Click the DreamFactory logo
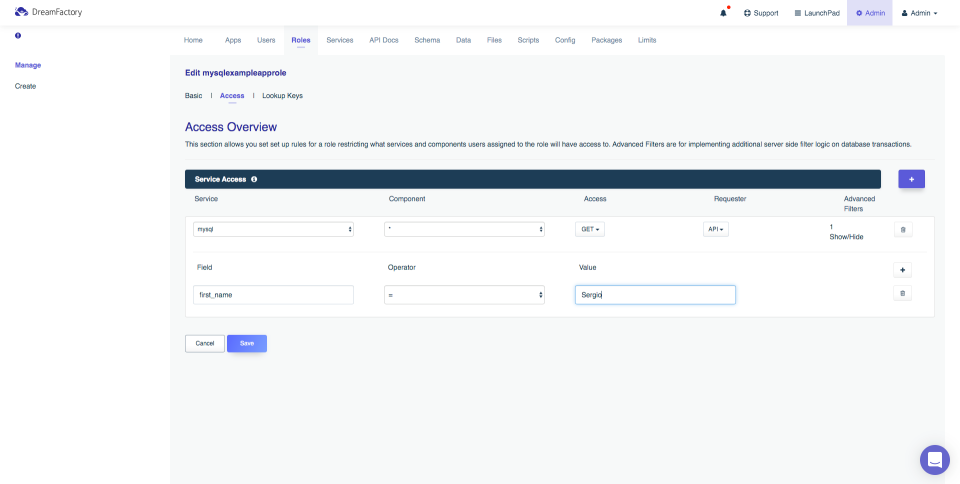This screenshot has height=484, width=960. tap(48, 12)
